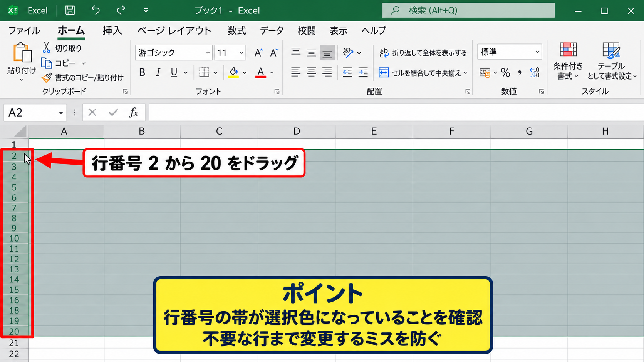The width and height of the screenshot is (644, 362).
Task: Align cell text to the left
Action: [x=296, y=72]
